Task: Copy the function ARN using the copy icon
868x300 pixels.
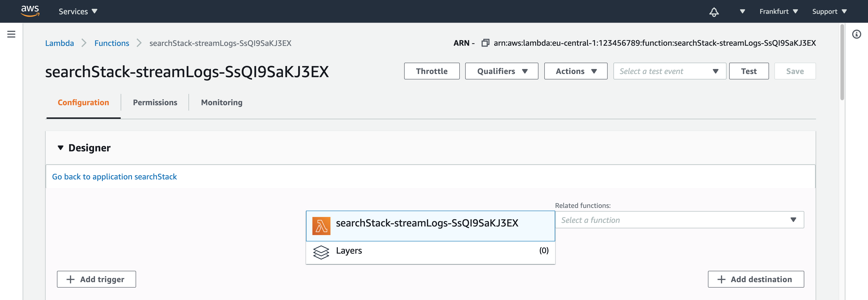Action: point(485,43)
